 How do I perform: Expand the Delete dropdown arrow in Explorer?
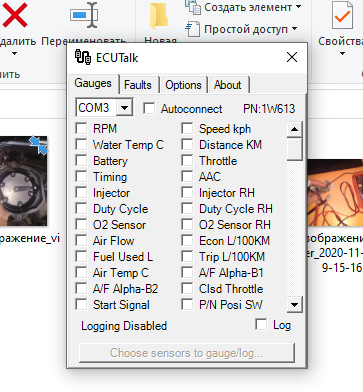point(14,53)
